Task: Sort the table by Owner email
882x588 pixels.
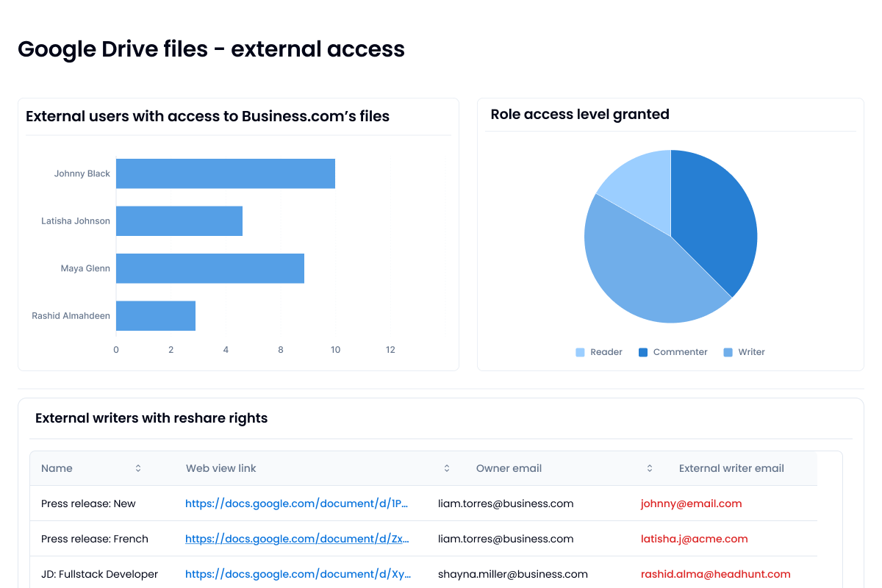Action: coord(649,468)
